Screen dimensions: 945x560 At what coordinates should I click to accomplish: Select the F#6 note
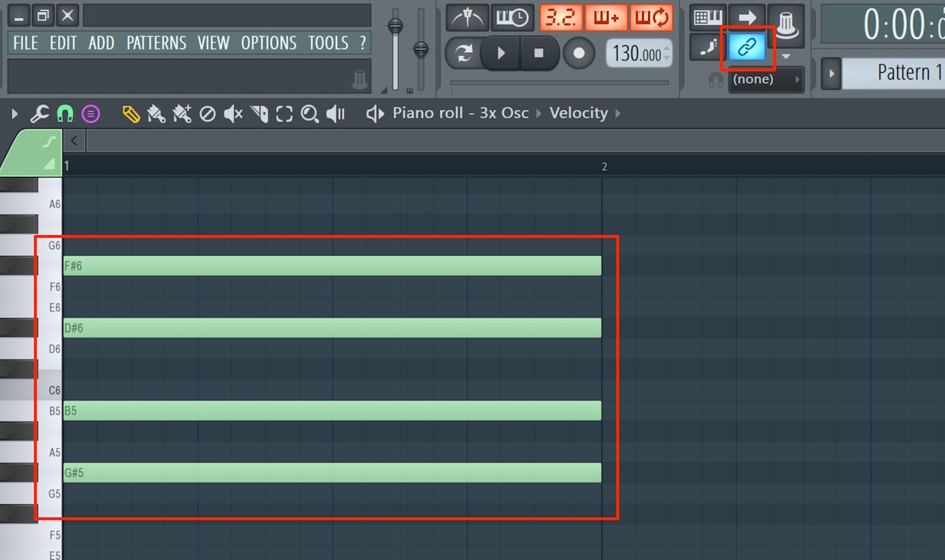(x=332, y=265)
